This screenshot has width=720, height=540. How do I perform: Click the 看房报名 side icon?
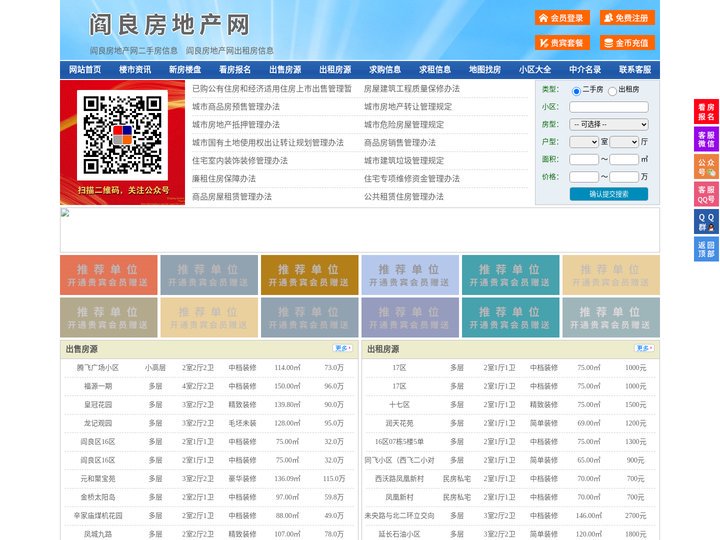pos(706,112)
